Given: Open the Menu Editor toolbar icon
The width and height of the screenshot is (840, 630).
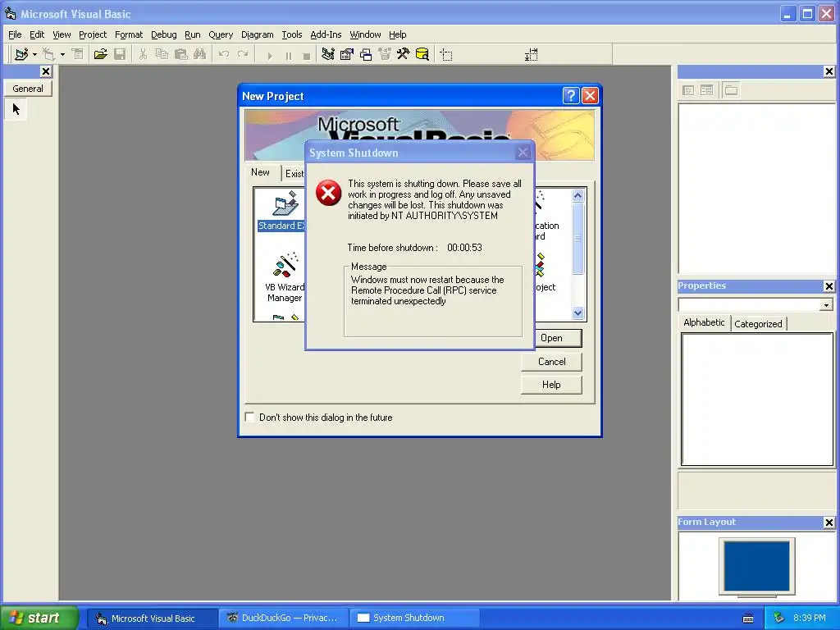Looking at the screenshot, I should click(78, 54).
